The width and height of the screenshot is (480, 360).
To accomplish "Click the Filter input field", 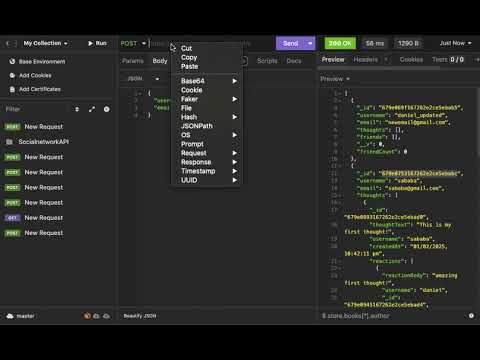I will click(37, 109).
